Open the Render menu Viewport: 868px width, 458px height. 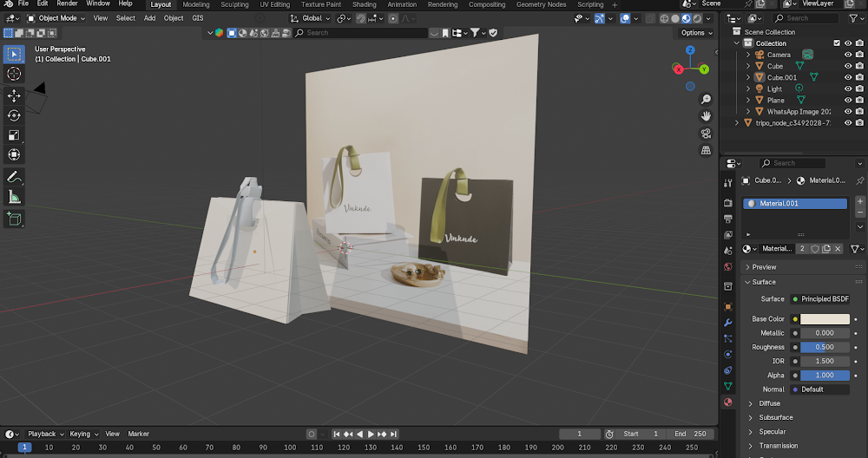tap(67, 3)
